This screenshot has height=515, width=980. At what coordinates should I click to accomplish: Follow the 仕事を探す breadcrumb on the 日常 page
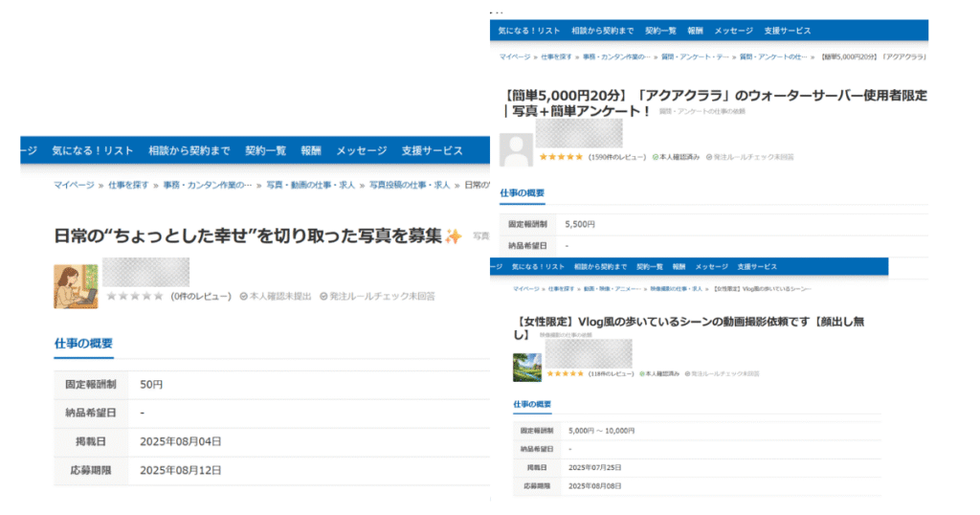click(x=129, y=185)
